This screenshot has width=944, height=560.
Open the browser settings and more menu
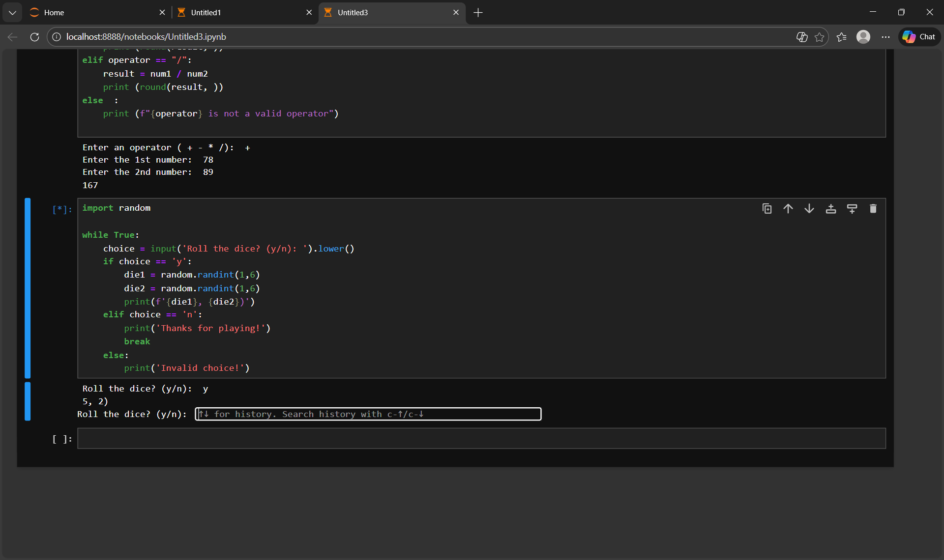pyautogui.click(x=885, y=37)
